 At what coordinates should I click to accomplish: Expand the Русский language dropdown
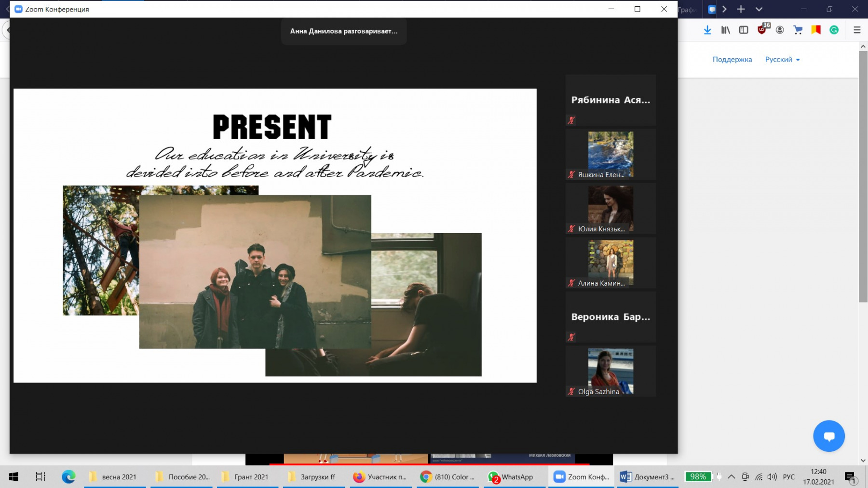coord(782,60)
